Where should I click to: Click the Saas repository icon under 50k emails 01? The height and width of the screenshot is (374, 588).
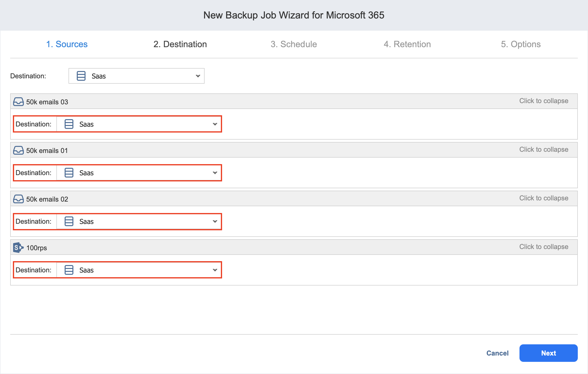[69, 173]
